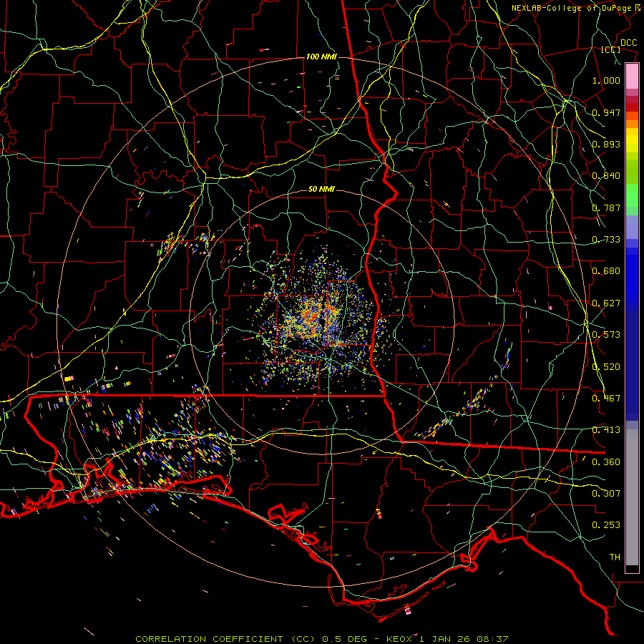Click the TH threshold legend label
The width and height of the screenshot is (644, 644).
[615, 557]
